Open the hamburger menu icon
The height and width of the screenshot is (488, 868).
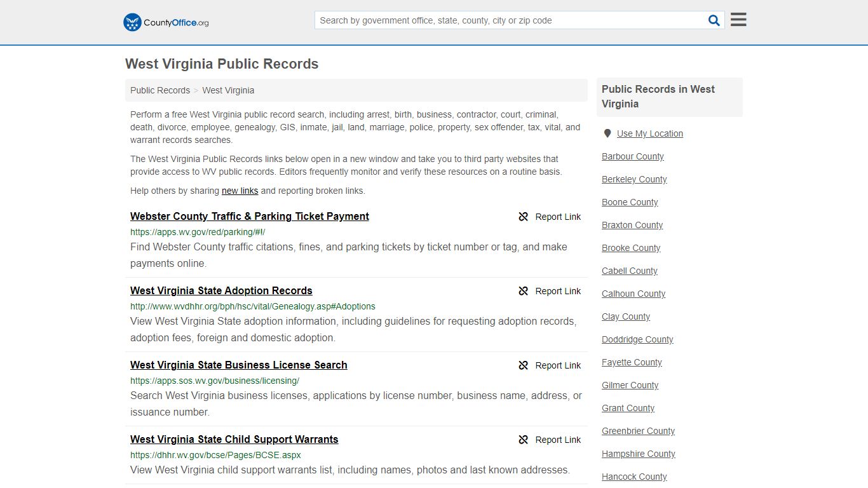pos(738,20)
